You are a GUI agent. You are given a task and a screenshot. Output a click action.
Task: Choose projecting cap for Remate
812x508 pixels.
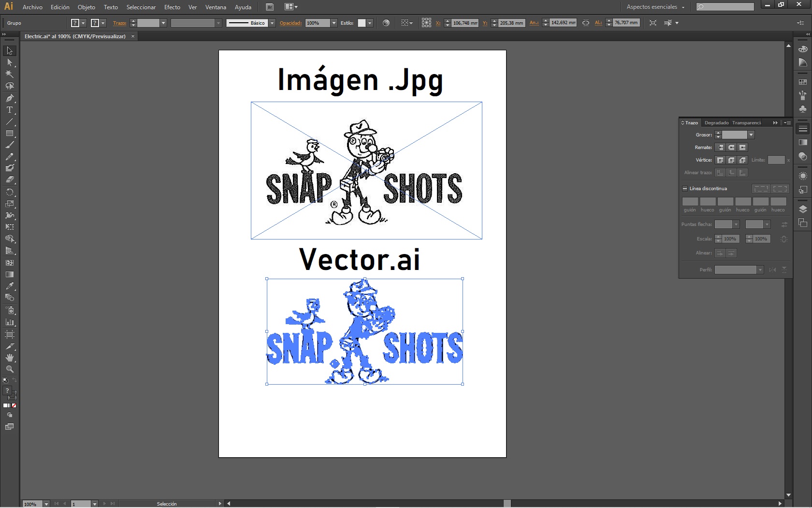(742, 148)
